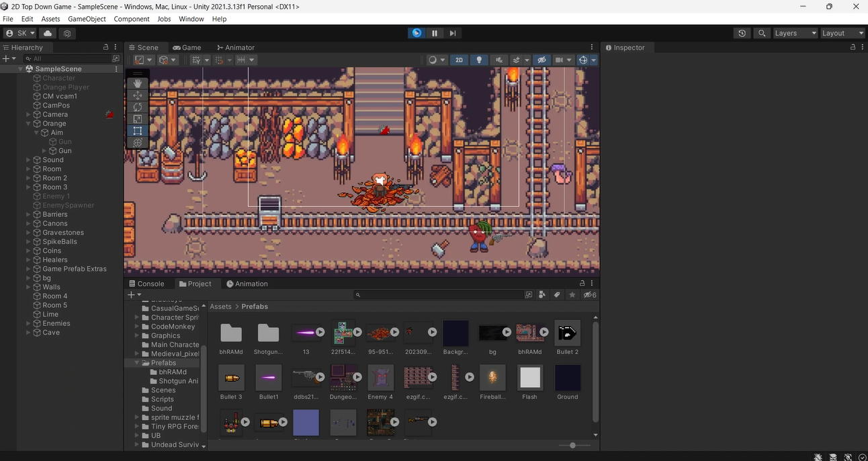Toggle 2D mode in the Scene view
The height and width of the screenshot is (461, 868).
(458, 60)
